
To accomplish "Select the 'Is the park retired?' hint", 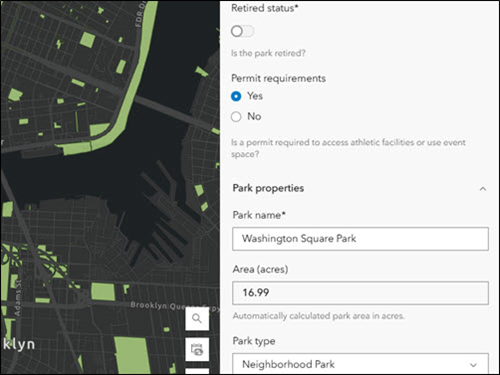I will [268, 53].
